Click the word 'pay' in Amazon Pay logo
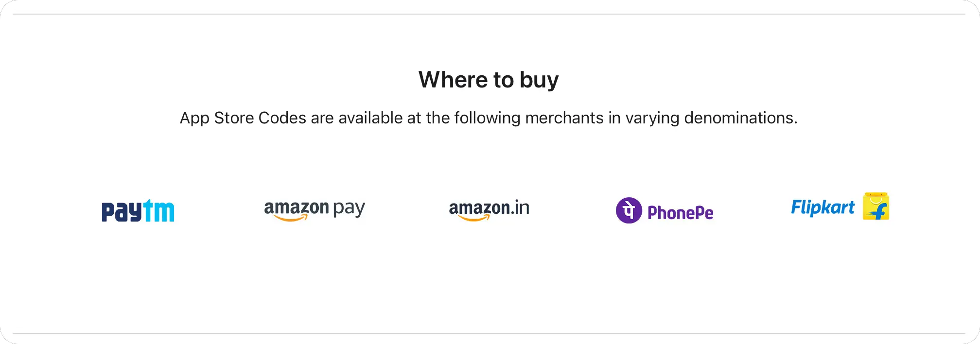Image resolution: width=980 pixels, height=344 pixels. (349, 209)
